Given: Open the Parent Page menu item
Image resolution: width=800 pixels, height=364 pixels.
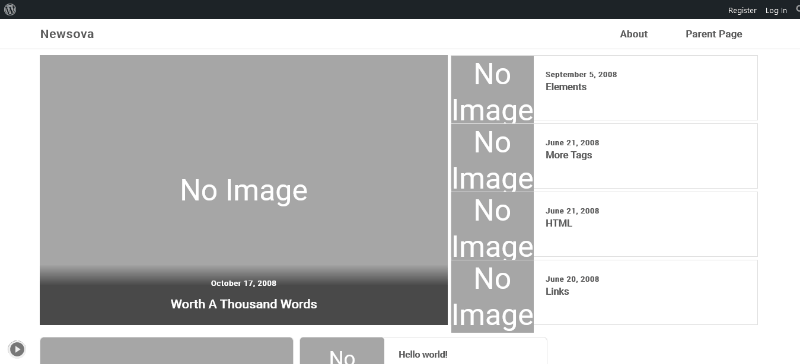Looking at the screenshot, I should pos(714,34).
